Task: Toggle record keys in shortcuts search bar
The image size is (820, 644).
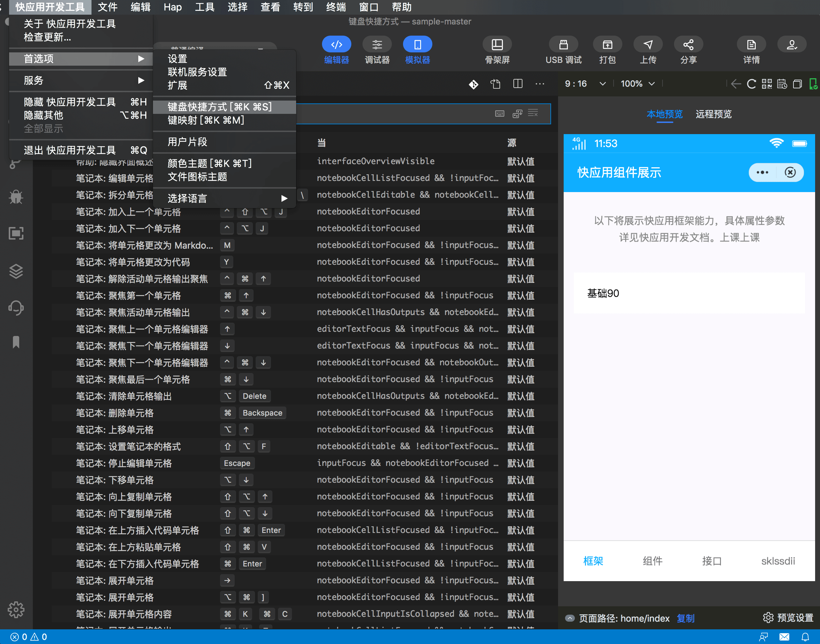Action: click(499, 114)
